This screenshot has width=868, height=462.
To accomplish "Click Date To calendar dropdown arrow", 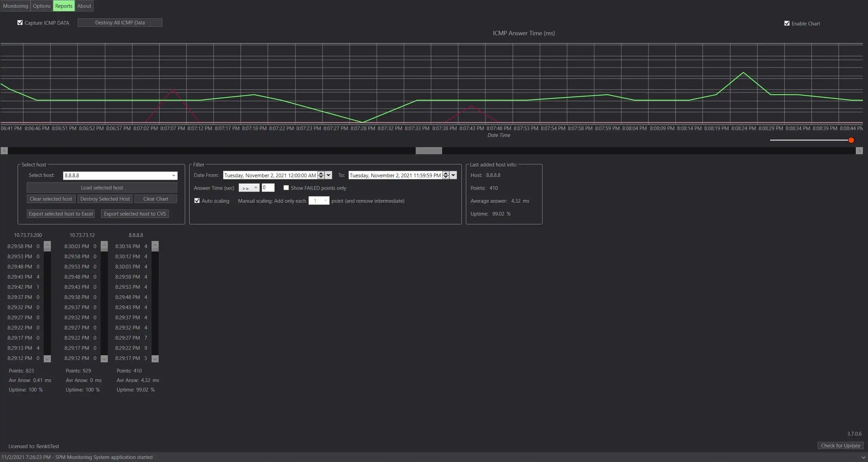I will tap(453, 175).
